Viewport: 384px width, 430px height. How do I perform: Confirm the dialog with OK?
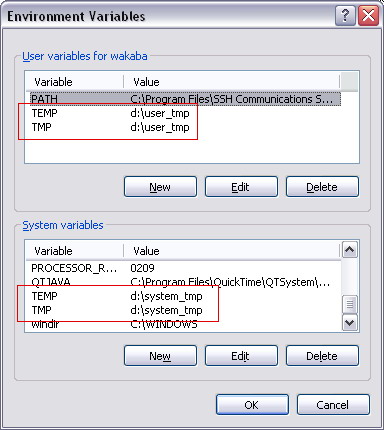[x=252, y=405]
